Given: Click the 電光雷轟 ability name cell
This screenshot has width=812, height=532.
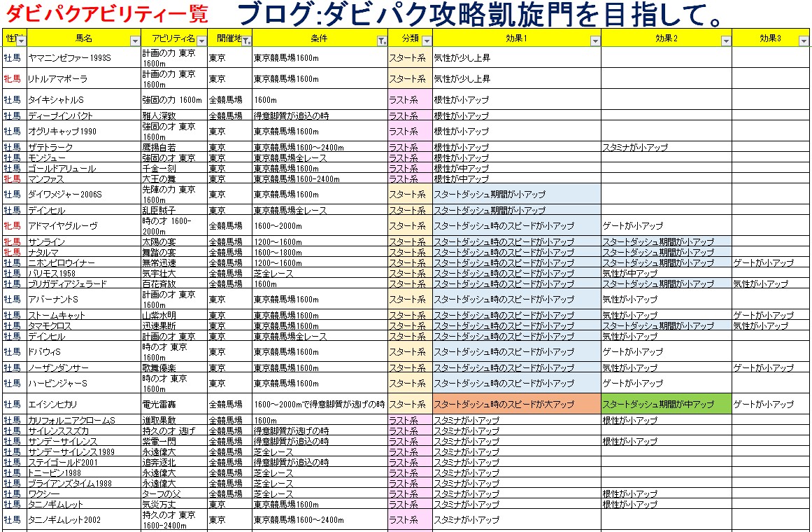Looking at the screenshot, I should [174, 404].
